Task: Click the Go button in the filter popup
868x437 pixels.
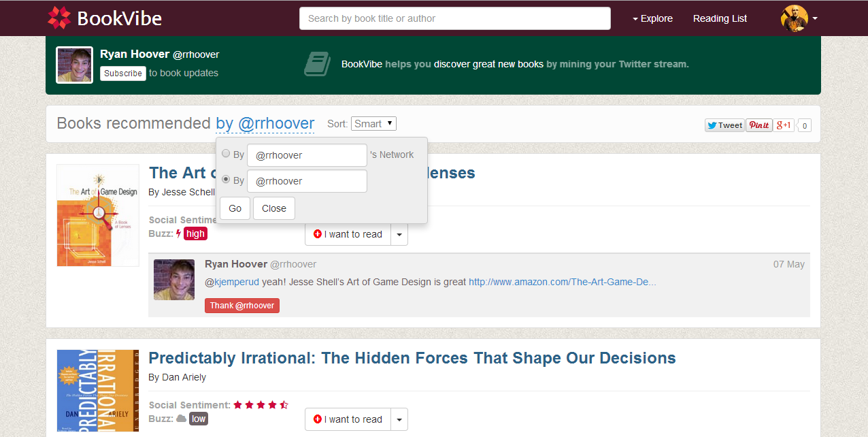Action: [x=235, y=208]
